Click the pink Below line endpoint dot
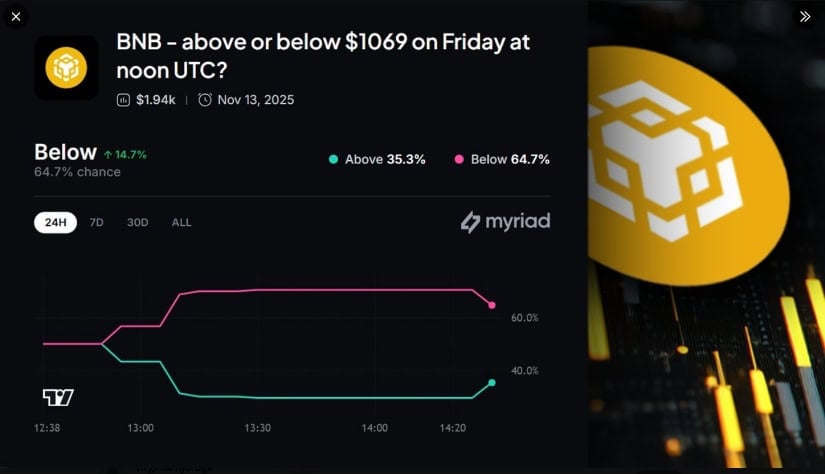825x474 pixels. [491, 305]
